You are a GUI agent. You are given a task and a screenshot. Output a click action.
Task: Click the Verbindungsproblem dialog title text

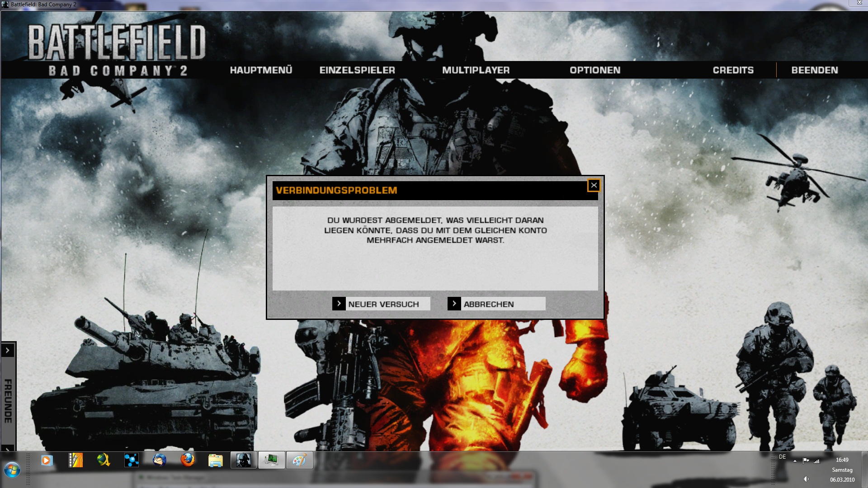click(x=336, y=190)
